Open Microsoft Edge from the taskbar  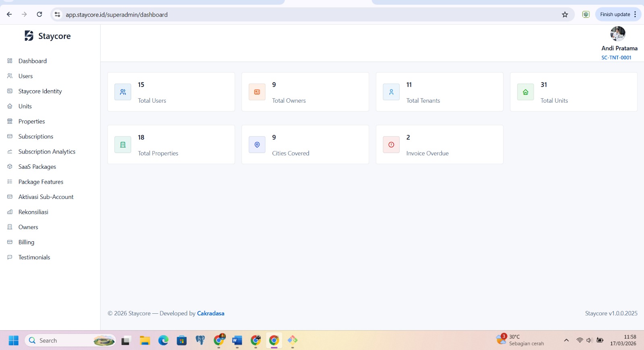tap(163, 340)
